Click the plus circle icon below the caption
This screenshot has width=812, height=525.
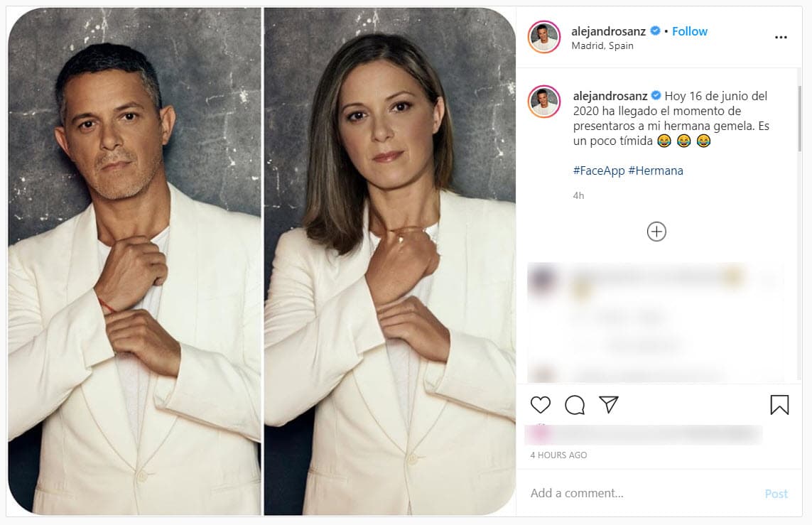click(656, 231)
